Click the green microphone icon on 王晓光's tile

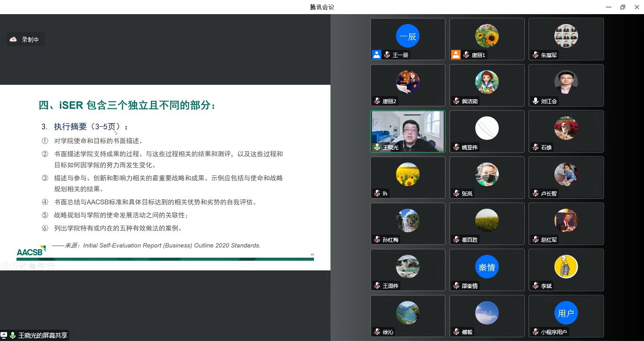pyautogui.click(x=377, y=147)
